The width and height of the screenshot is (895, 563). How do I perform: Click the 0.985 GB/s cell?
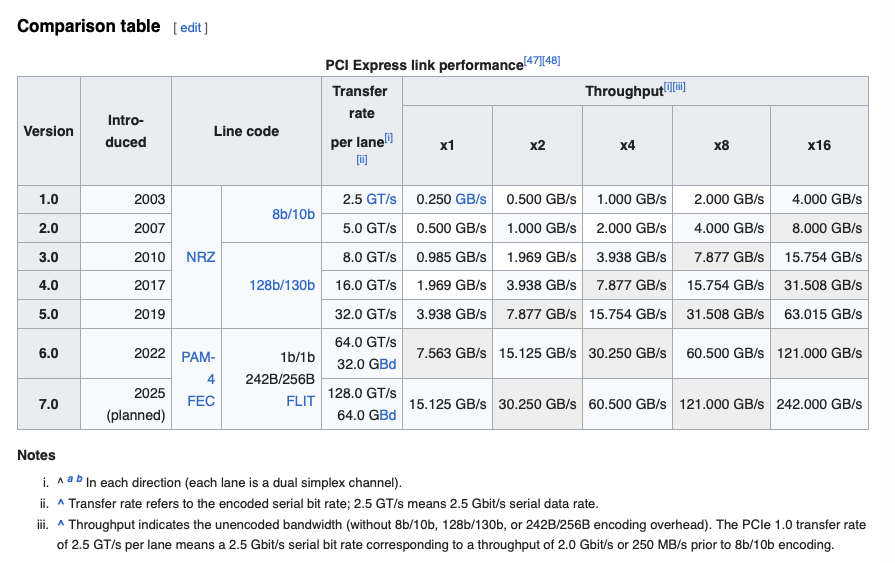click(447, 257)
